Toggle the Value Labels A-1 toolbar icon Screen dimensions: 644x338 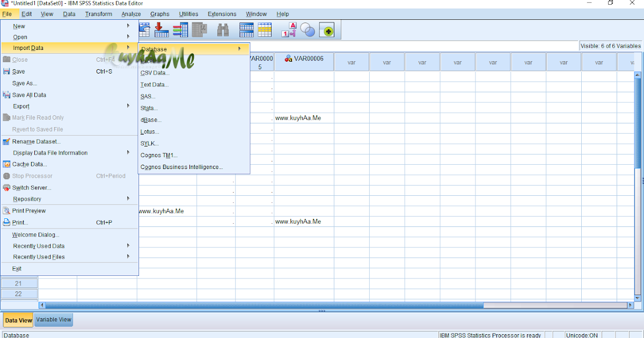[x=289, y=30]
